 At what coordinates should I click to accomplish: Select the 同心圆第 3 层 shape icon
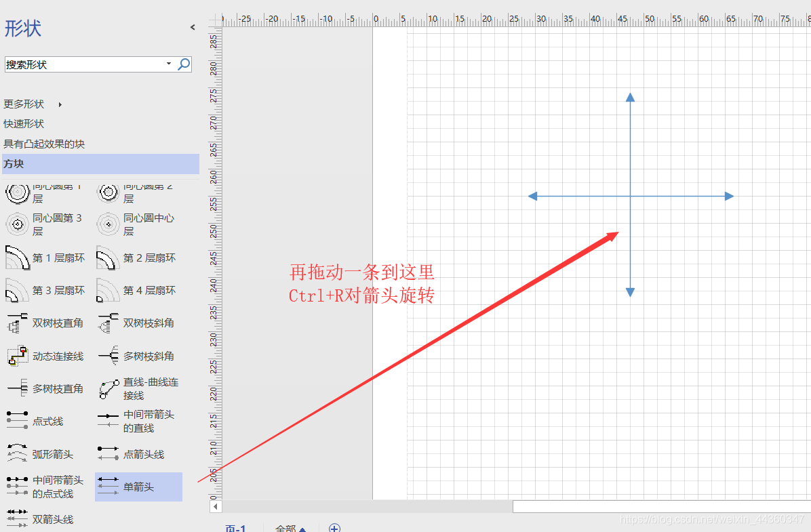[x=18, y=224]
